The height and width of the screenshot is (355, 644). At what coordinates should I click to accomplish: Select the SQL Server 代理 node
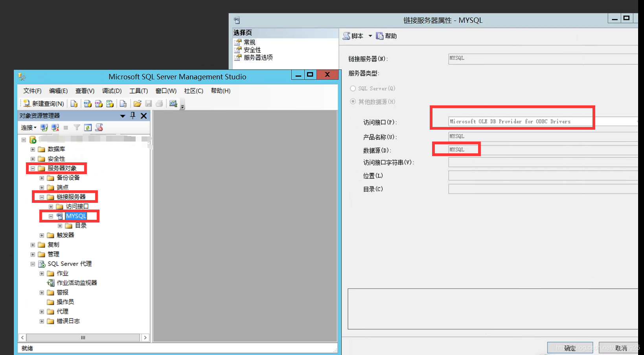(70, 264)
